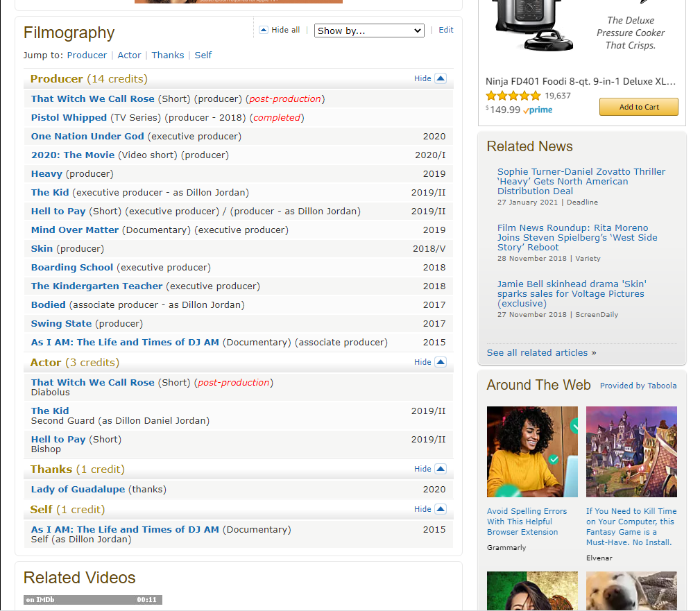Open That Witch We Call Rose producer credit

(92, 98)
